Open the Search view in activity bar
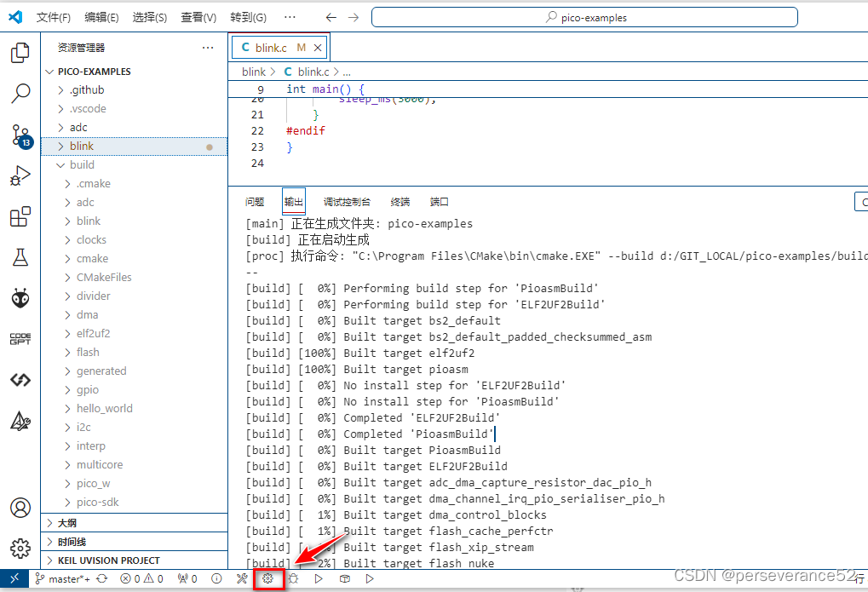 pyautogui.click(x=20, y=94)
